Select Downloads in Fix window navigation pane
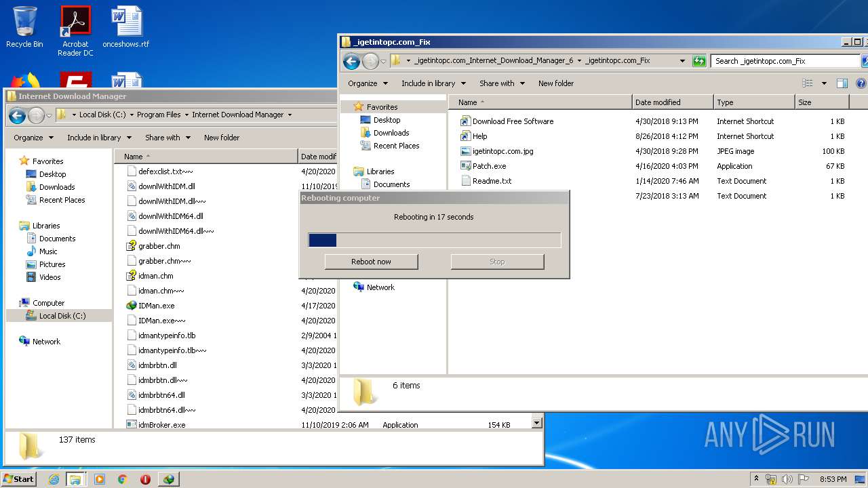This screenshot has width=868, height=488. (391, 133)
